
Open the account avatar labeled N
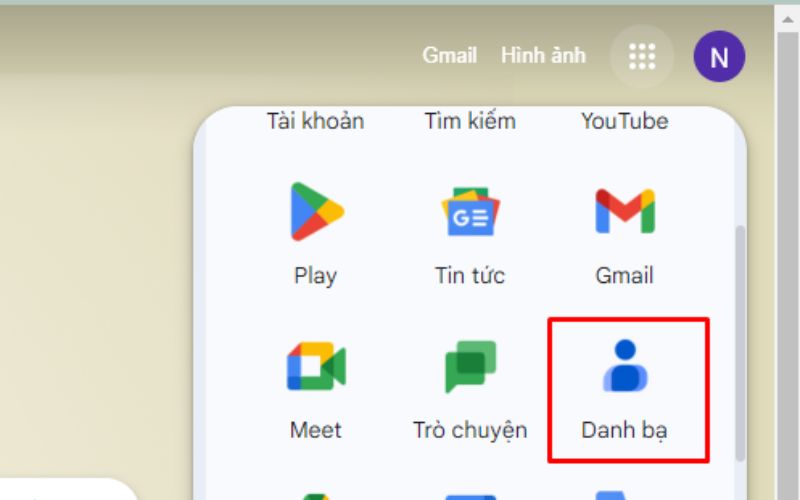pyautogui.click(x=719, y=56)
